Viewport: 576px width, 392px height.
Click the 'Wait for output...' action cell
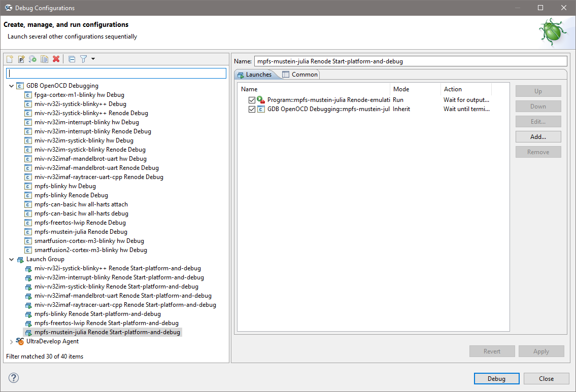point(466,100)
